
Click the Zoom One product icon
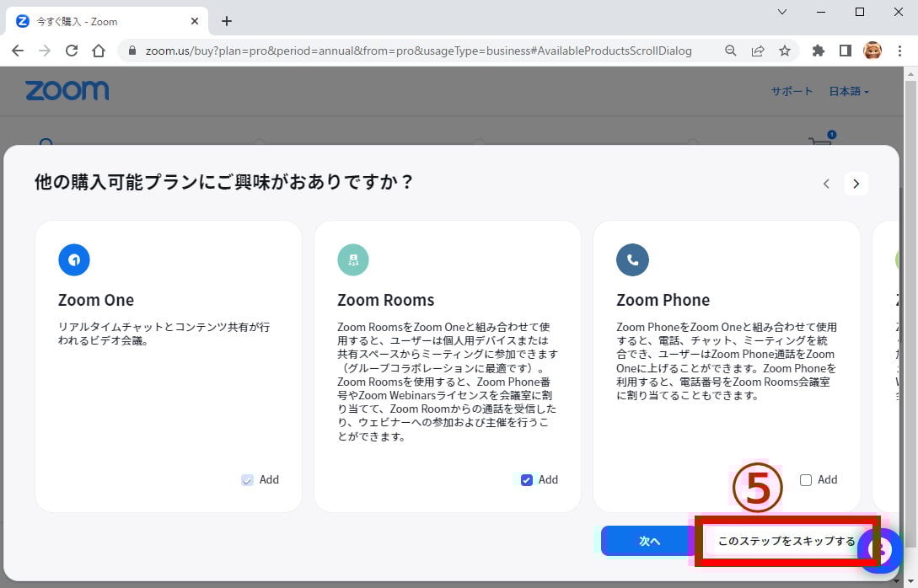(x=74, y=259)
